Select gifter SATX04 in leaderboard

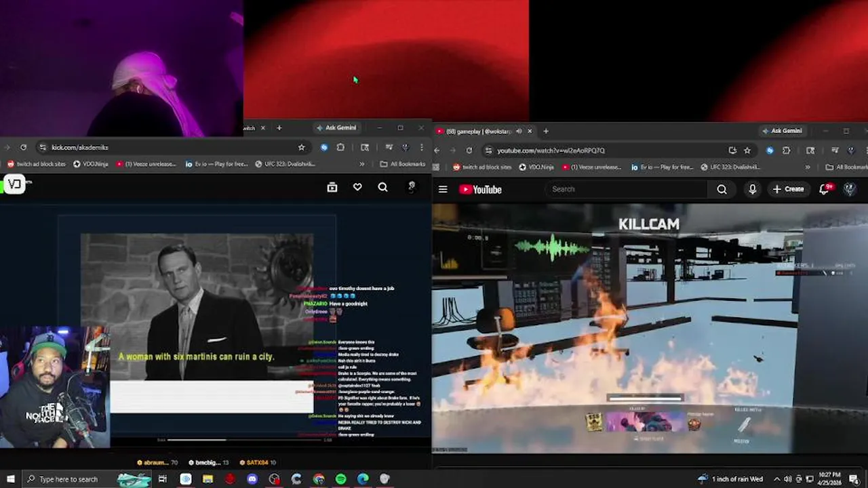258,462
